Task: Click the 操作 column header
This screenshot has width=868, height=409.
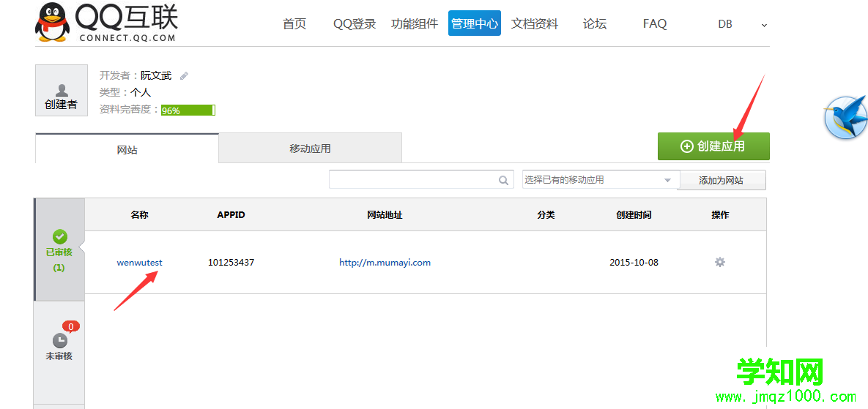Action: [720, 215]
